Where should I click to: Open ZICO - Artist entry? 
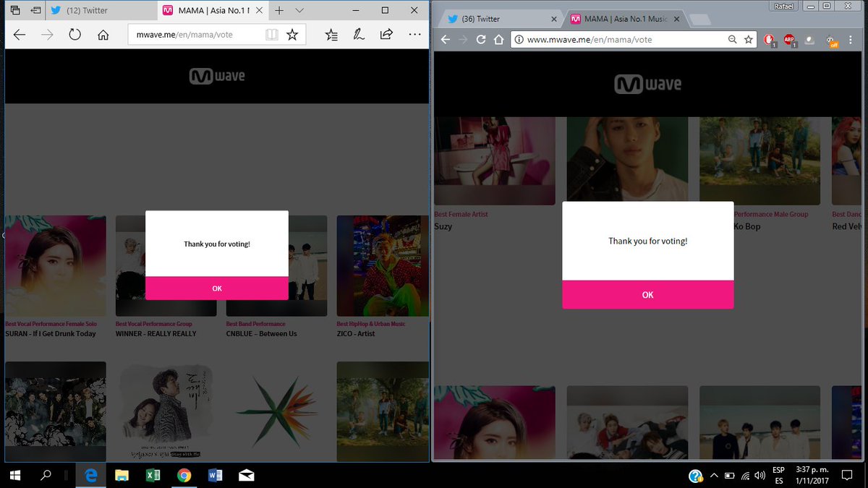(x=356, y=333)
